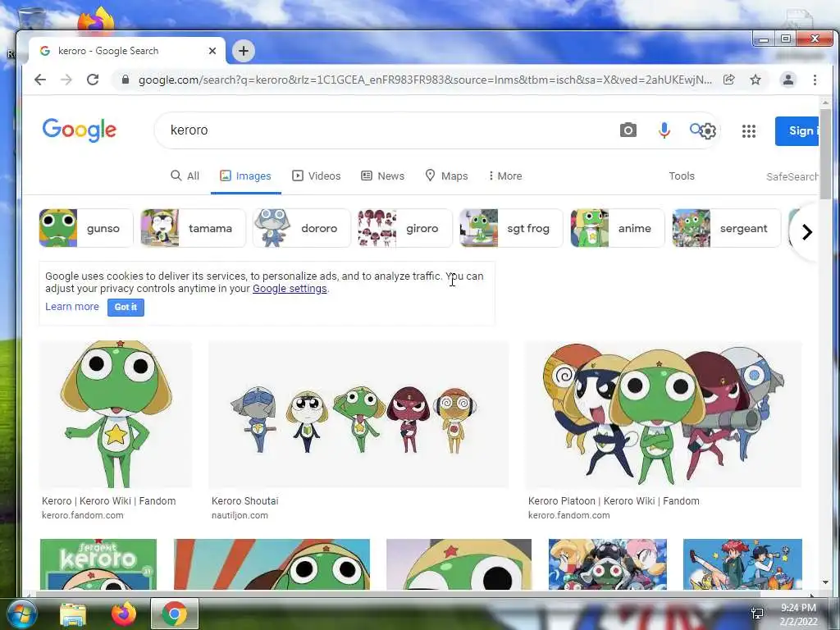Open Keroro Wiki Fandom single frog image
This screenshot has width=840, height=630.
116,414
